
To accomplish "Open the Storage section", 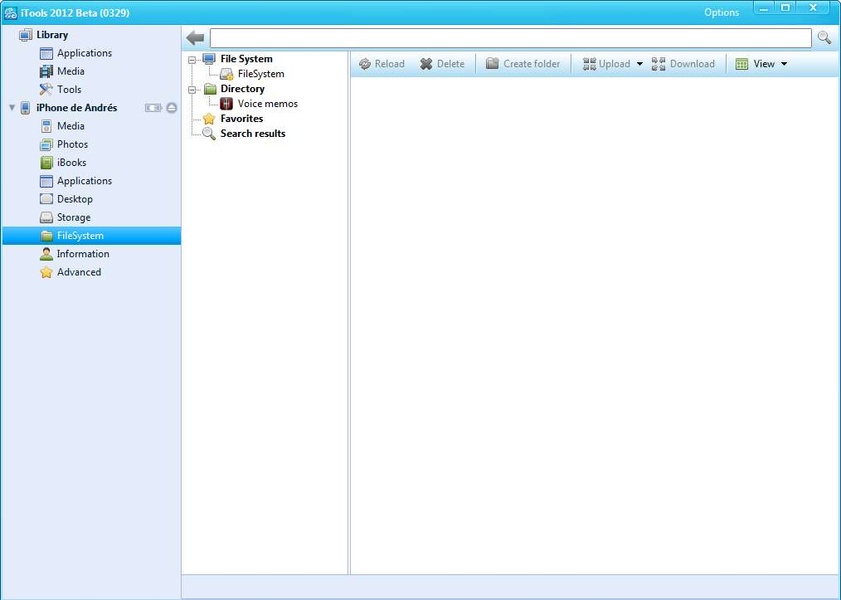I will coord(73,217).
